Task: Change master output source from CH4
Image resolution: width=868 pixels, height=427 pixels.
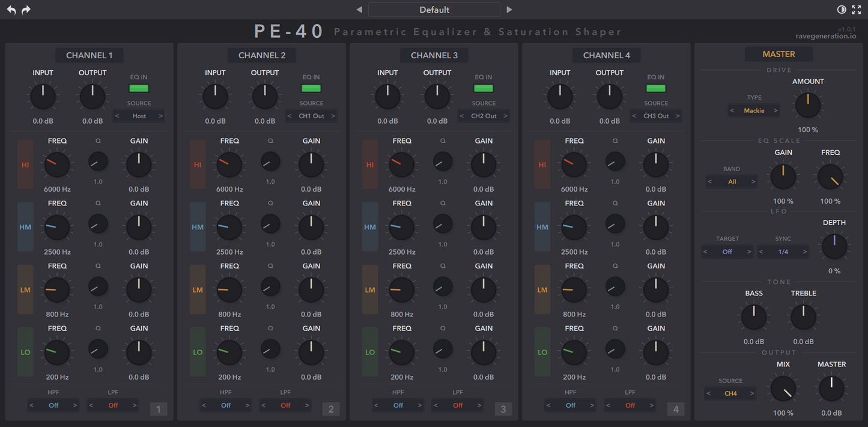Action: point(730,393)
